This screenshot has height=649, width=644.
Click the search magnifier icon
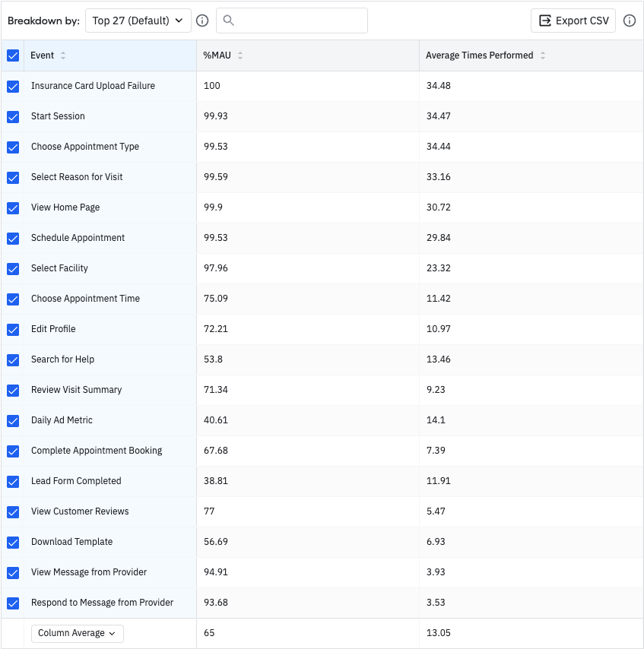229,21
